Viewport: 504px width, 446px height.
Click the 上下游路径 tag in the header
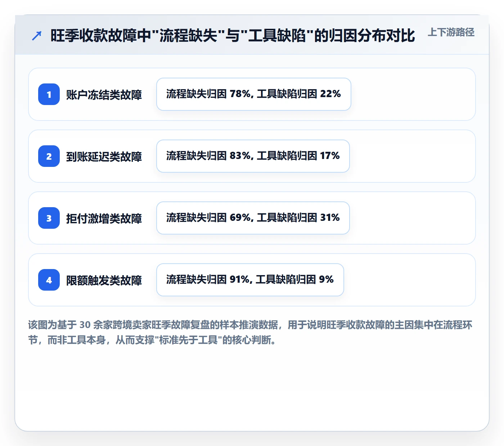451,32
